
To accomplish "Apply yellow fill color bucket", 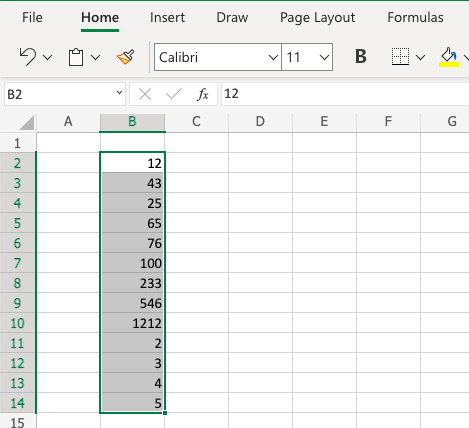I will coord(449,57).
